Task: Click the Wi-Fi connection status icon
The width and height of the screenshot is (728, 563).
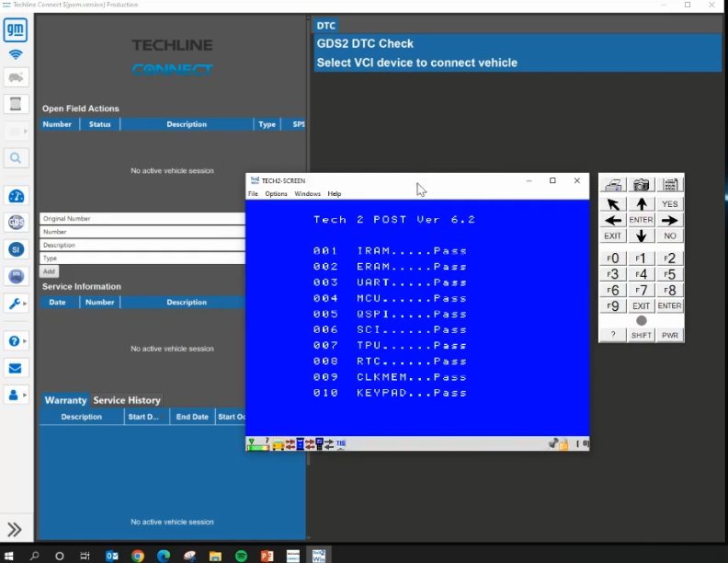Action: pos(16,54)
